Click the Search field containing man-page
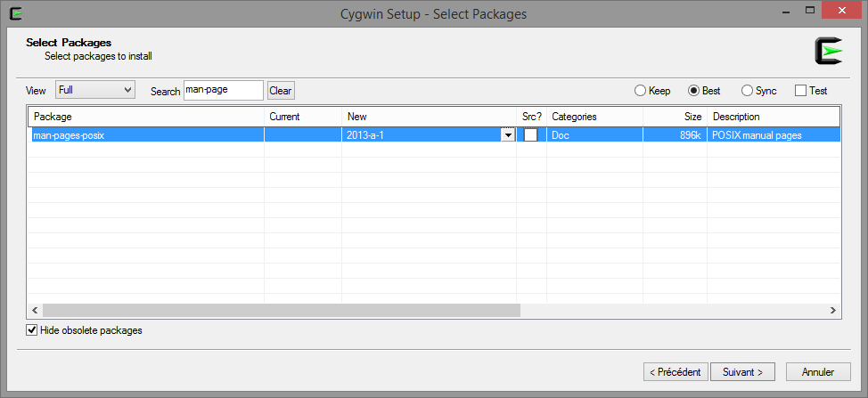Image resolution: width=868 pixels, height=398 pixels. point(224,90)
